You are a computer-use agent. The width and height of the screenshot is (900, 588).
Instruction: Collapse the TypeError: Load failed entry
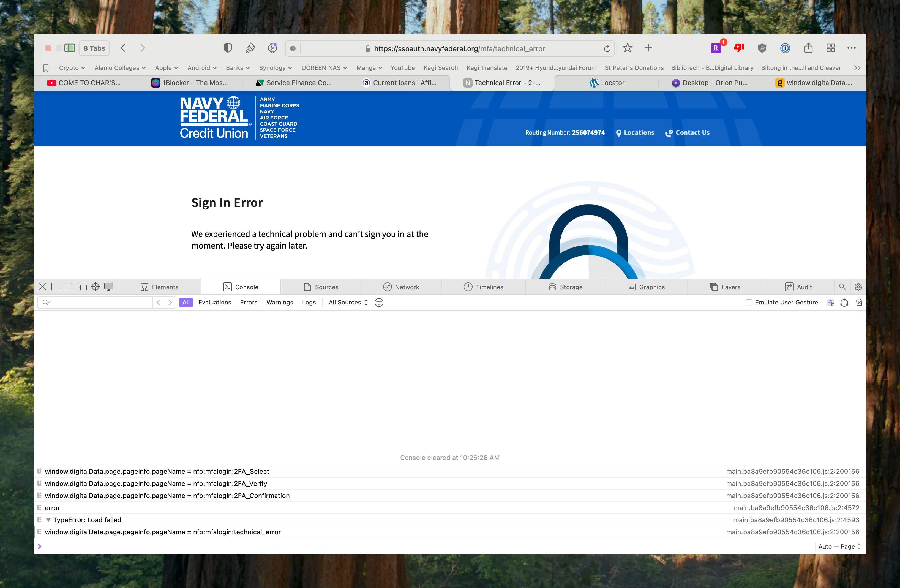coord(48,520)
